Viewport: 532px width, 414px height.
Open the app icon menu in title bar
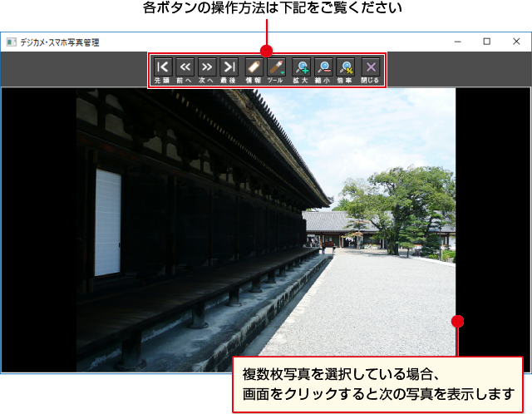click(11, 42)
